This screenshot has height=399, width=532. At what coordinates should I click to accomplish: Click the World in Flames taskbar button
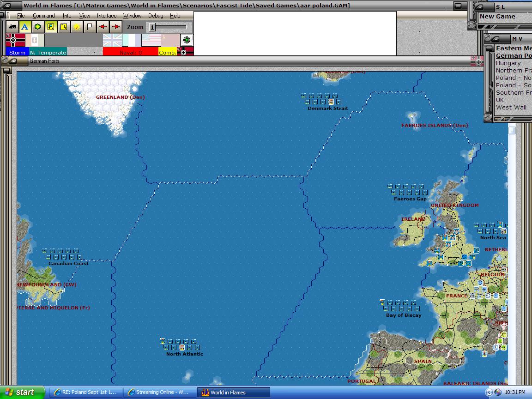tap(233, 392)
